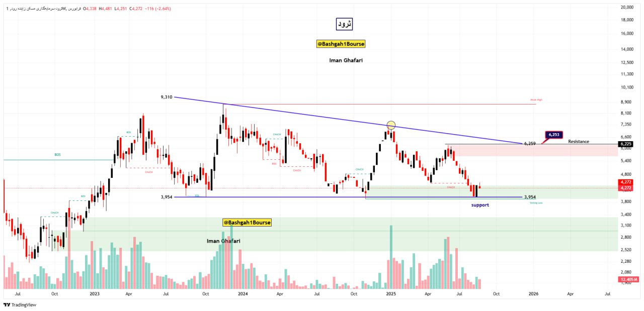Click the 6,600 price axis label
The height and width of the screenshot is (311, 644).
(x=626, y=137)
